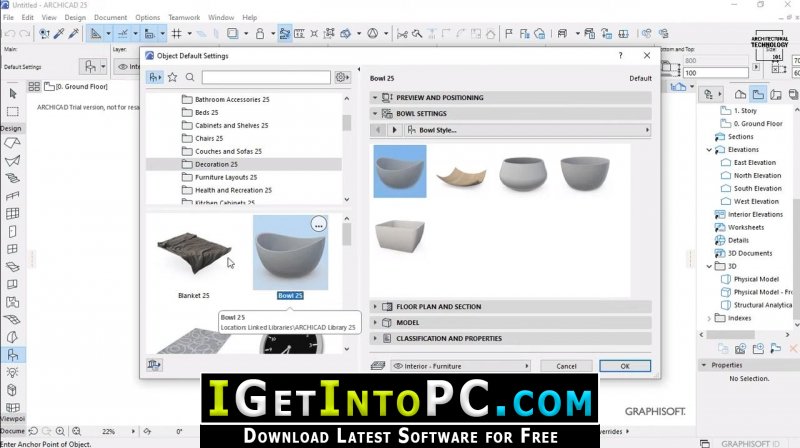The height and width of the screenshot is (448, 800).
Task: Collapse the Elevations tree node
Action: pyautogui.click(x=709, y=150)
